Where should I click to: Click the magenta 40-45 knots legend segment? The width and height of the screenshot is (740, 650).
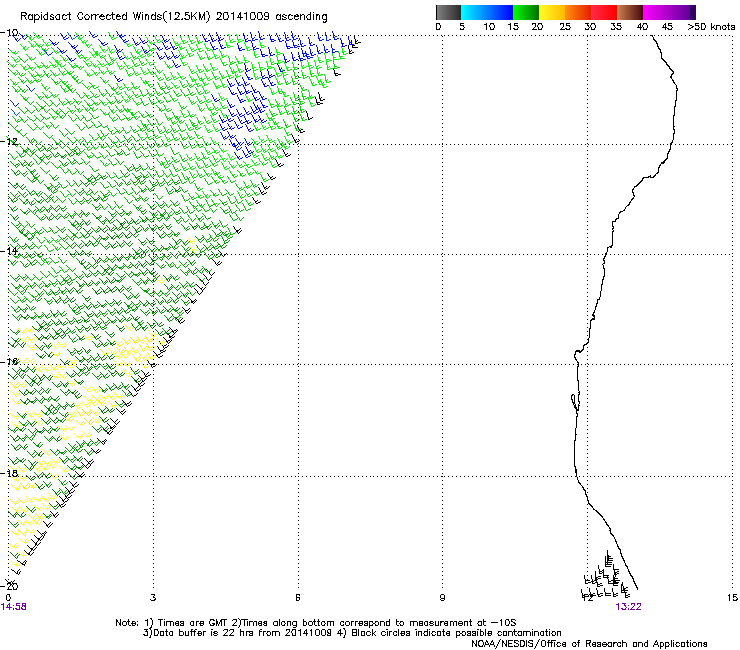tap(656, 12)
